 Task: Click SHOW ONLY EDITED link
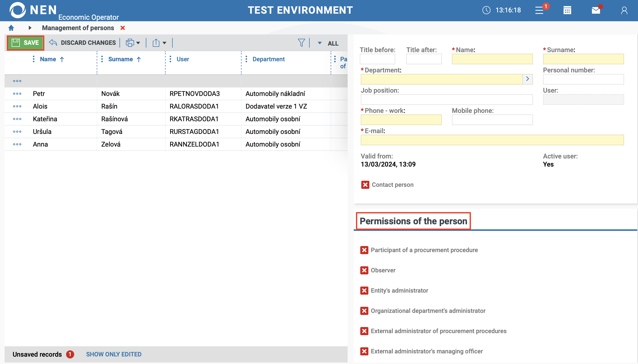[114, 354]
